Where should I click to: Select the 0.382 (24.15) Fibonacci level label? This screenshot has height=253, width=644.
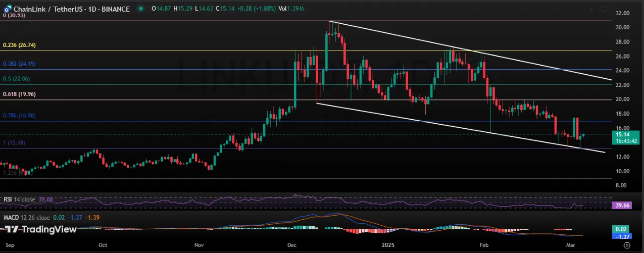tap(19, 64)
